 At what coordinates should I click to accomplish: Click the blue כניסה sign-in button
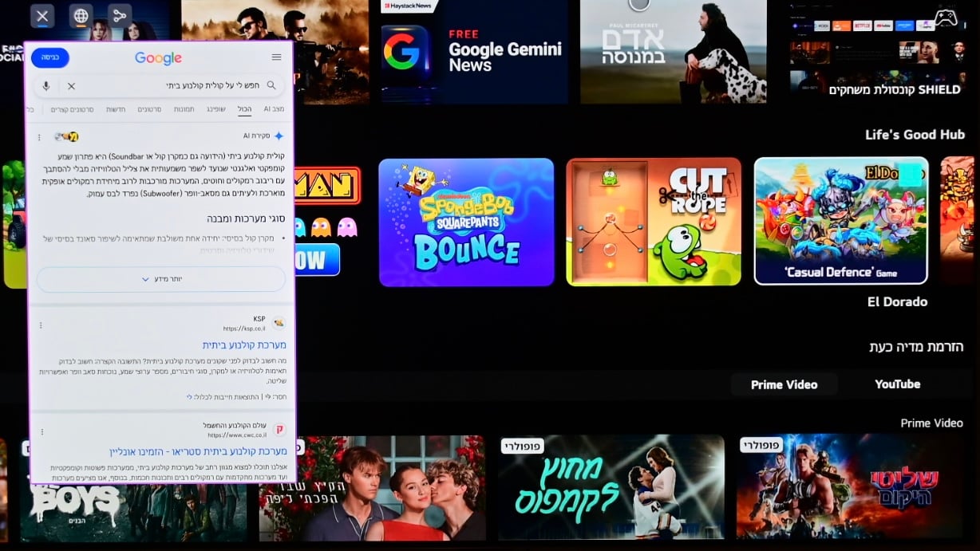tap(50, 57)
